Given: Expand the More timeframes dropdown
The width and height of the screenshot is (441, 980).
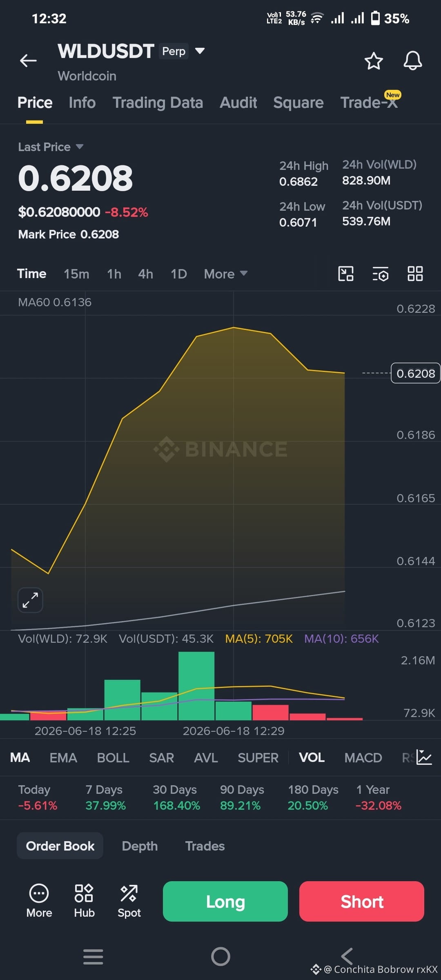Looking at the screenshot, I should point(226,274).
